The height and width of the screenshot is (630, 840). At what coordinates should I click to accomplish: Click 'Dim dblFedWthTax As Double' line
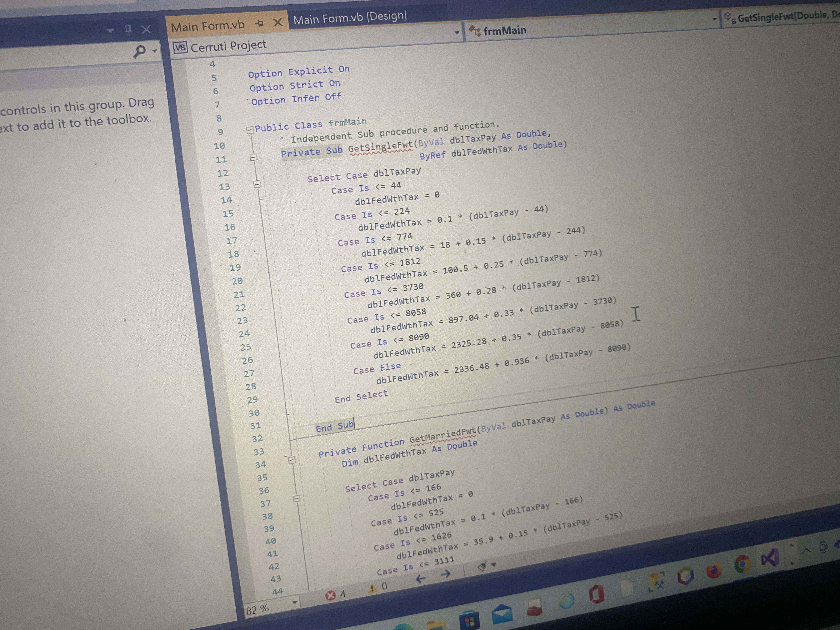point(409,453)
